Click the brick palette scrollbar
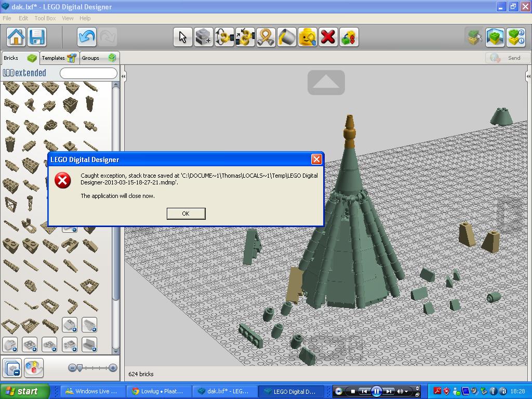 [116, 193]
